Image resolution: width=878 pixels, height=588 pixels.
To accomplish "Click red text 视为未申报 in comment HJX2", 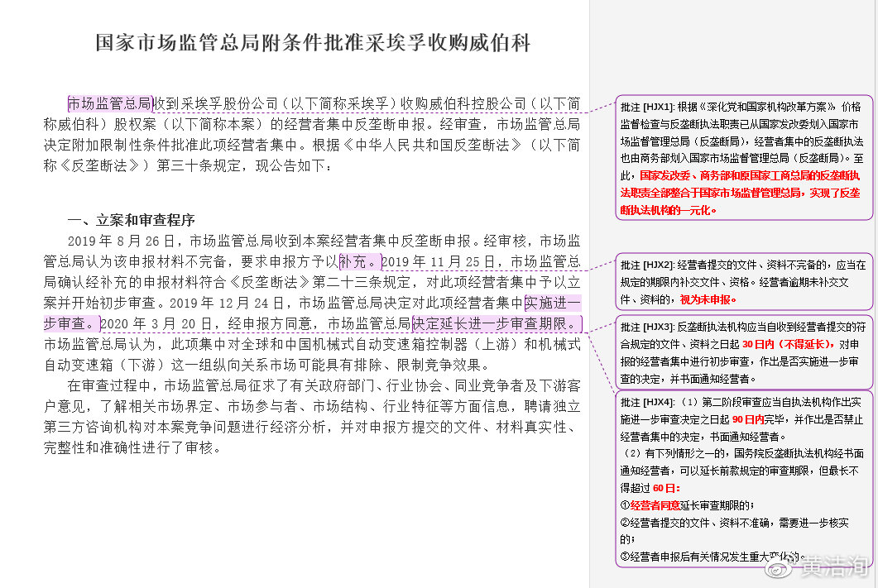I will pos(708,299).
